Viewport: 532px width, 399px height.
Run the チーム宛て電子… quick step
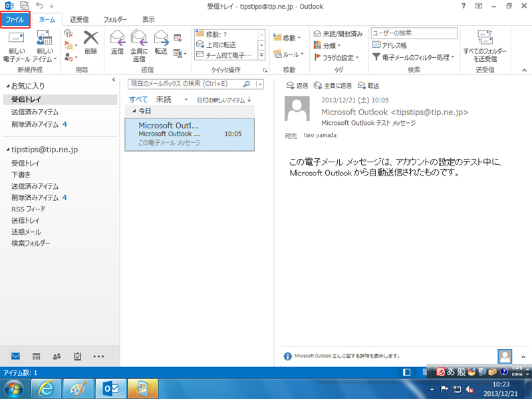click(x=226, y=55)
